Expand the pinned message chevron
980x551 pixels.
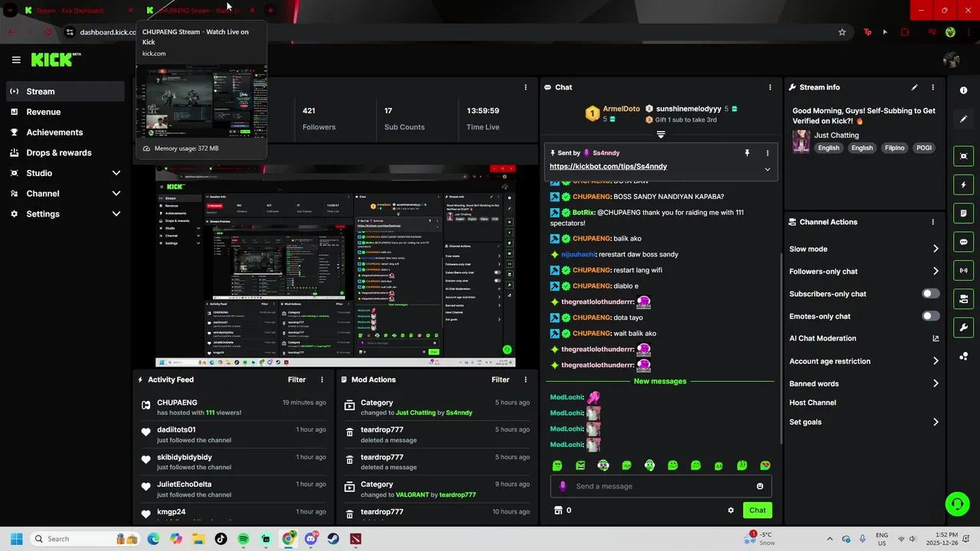point(767,169)
